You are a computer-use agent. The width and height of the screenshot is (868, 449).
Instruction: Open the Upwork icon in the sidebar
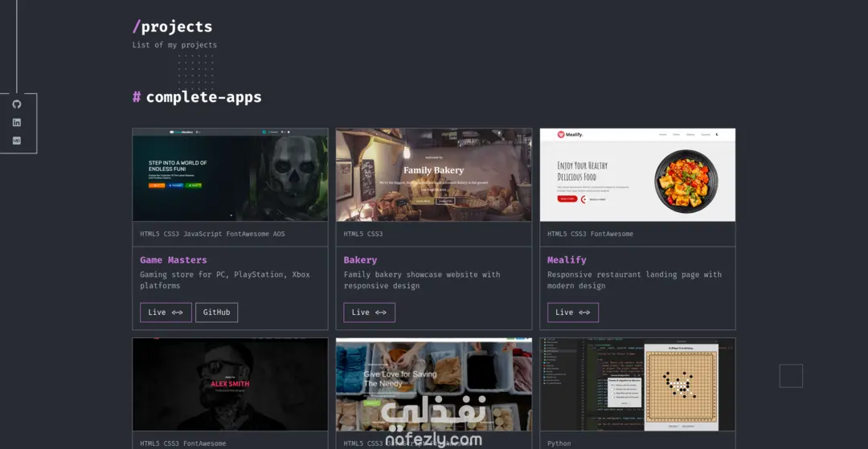(x=17, y=141)
